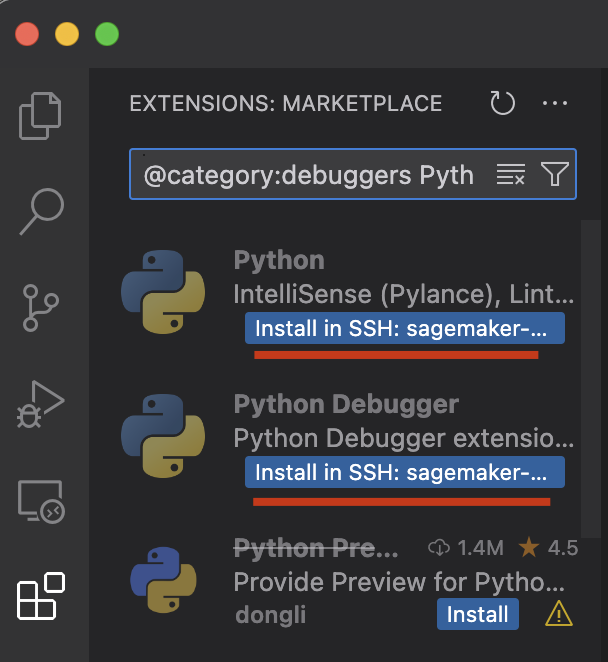Select the deprecated Python Pre... title

coord(316,548)
